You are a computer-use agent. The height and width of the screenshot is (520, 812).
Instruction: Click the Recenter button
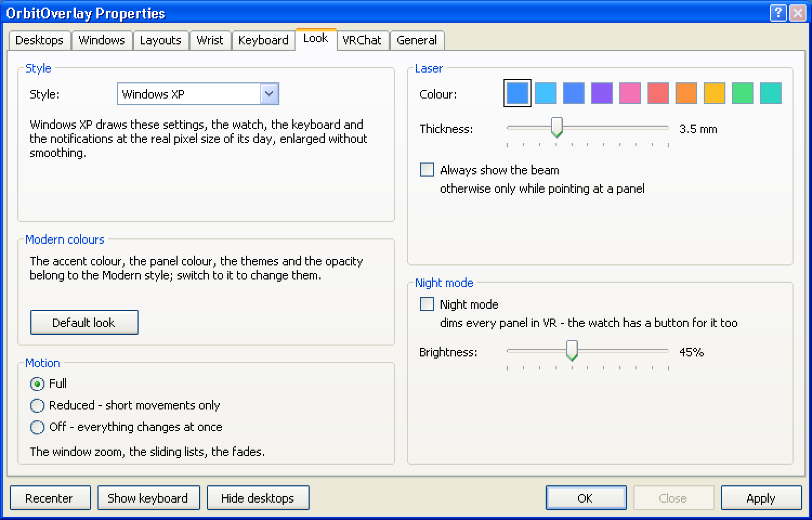click(x=50, y=498)
